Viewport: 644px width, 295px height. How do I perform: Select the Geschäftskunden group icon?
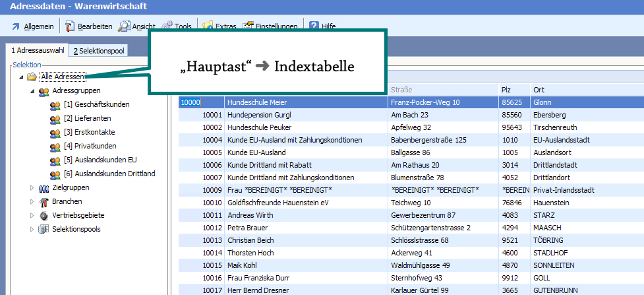point(55,104)
